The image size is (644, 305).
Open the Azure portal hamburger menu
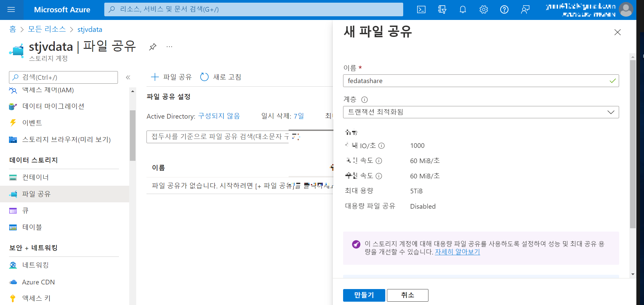(11, 10)
